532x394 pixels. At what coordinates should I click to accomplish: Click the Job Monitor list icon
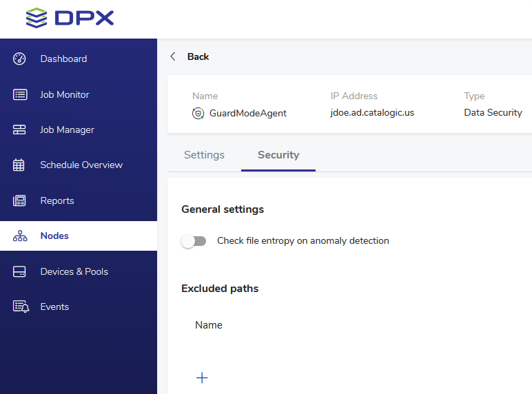(x=19, y=94)
